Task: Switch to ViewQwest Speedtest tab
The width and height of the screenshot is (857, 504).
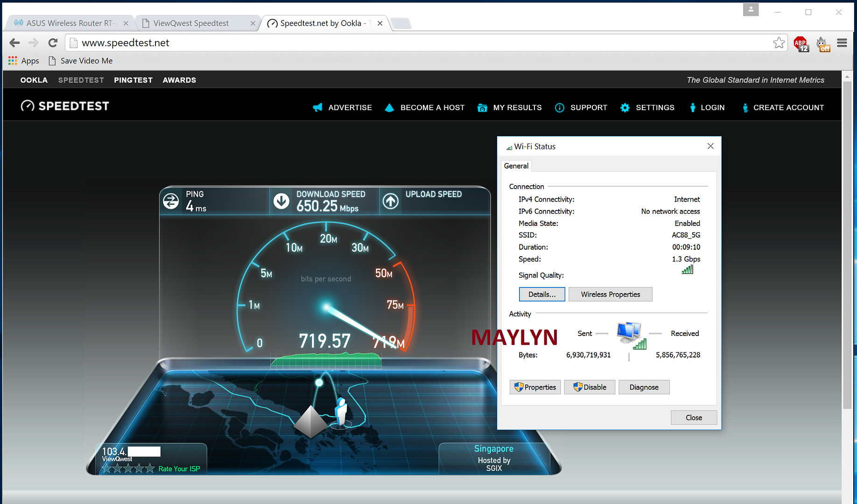Action: (x=191, y=23)
